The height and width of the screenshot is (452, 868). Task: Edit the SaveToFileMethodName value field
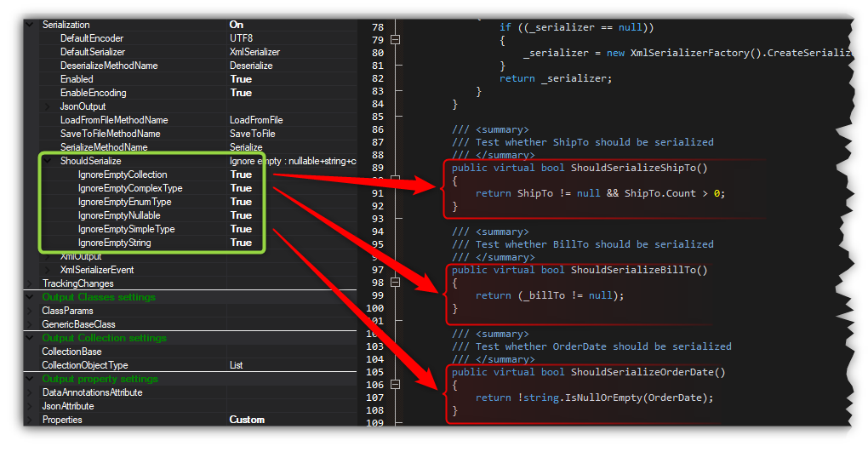pyautogui.click(x=252, y=134)
